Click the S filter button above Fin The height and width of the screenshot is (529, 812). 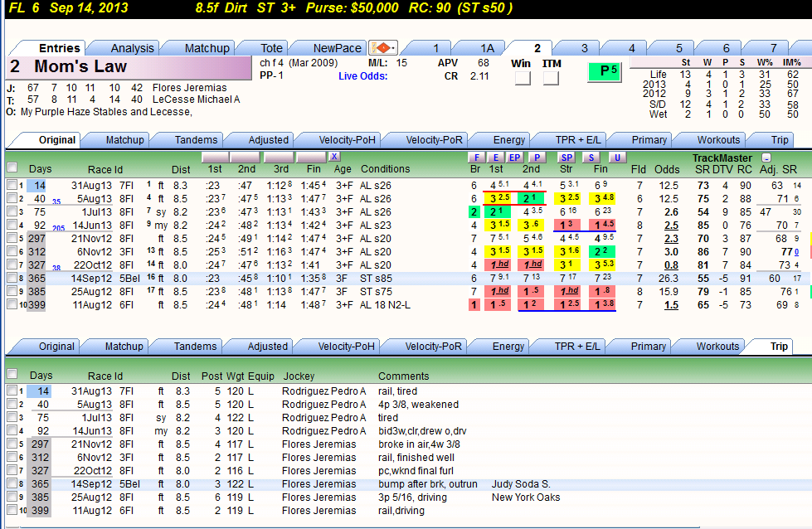591,158
